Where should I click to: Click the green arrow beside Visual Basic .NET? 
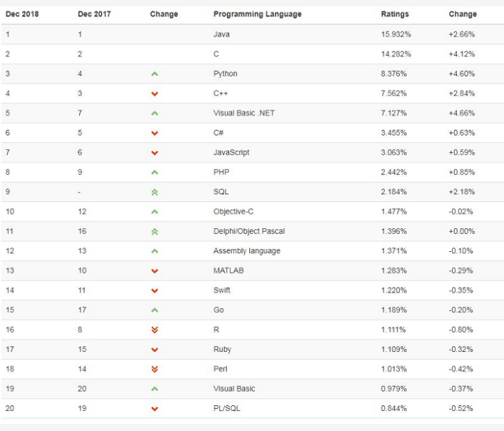tap(154, 113)
